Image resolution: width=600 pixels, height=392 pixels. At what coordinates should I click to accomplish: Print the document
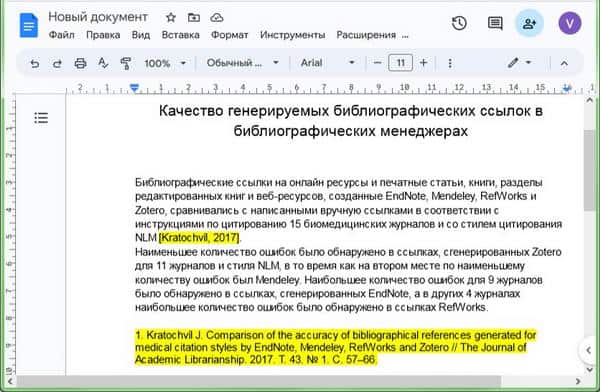point(80,63)
